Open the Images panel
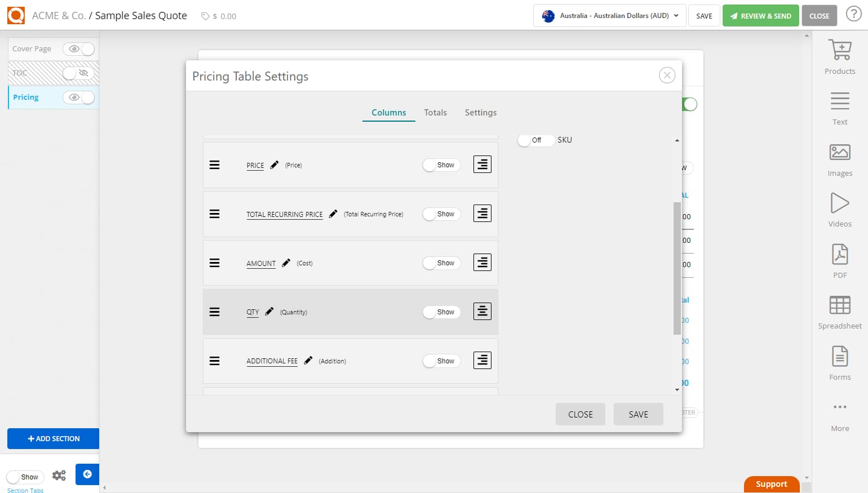Viewport: 868px width, 493px height. (x=839, y=158)
